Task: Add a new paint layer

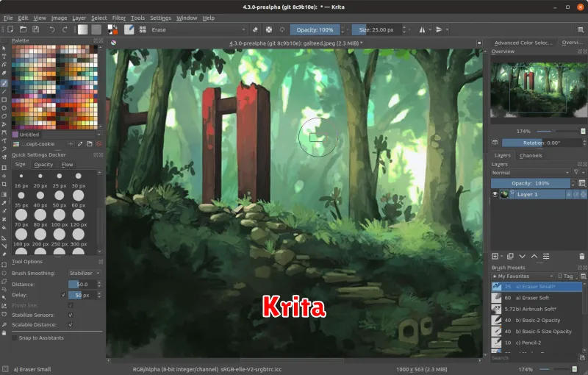Action: point(495,257)
